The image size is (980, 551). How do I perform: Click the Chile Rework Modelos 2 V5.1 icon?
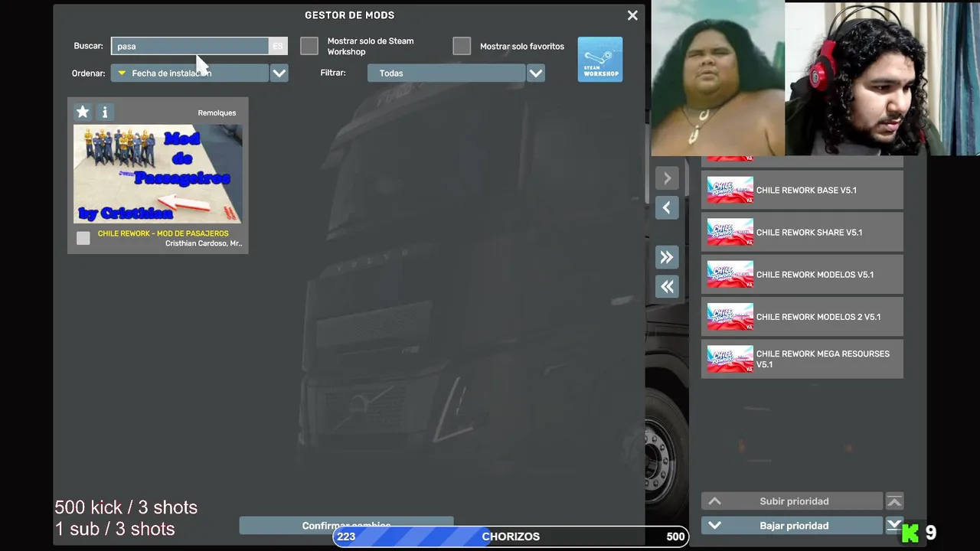pos(730,317)
